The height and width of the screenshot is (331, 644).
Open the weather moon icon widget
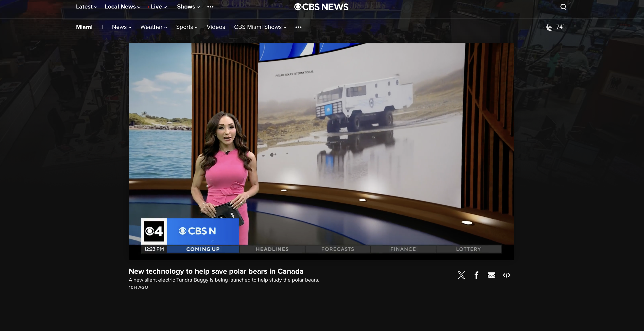click(549, 27)
